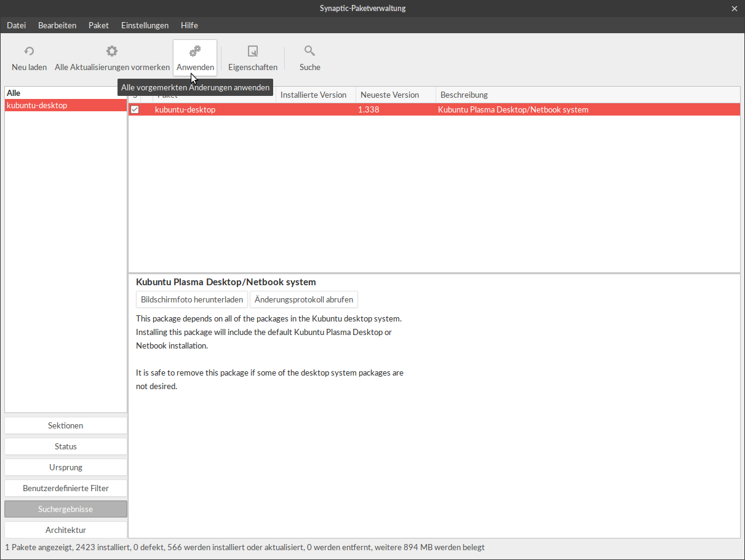Click the 'Kubuntu Plasma Desktop/Netbook system' row description

pyautogui.click(x=513, y=110)
